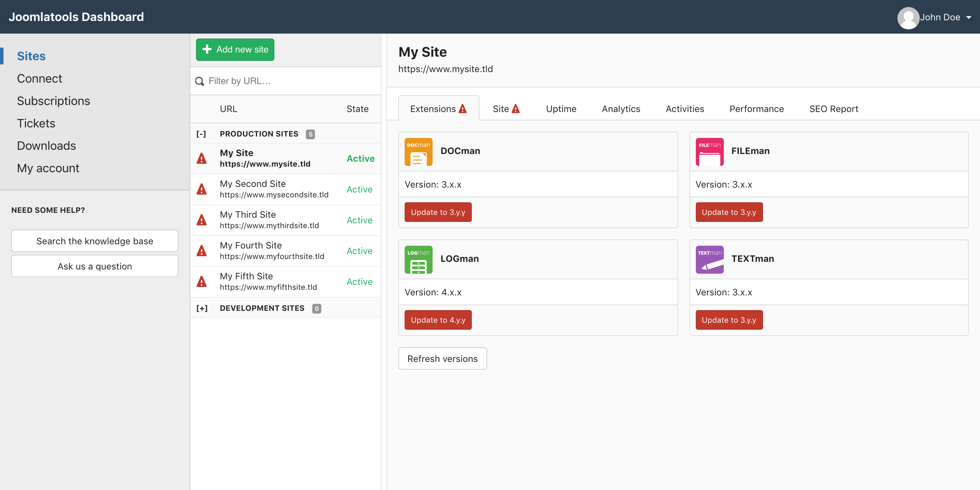Screen dimensions: 980x490
Task: Open Subscriptions in the sidebar menu
Action: (53, 101)
